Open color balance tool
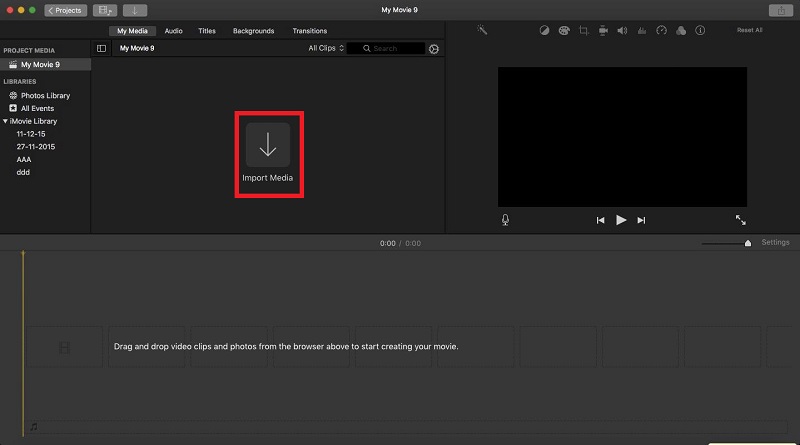This screenshot has height=445, width=800. tap(544, 31)
